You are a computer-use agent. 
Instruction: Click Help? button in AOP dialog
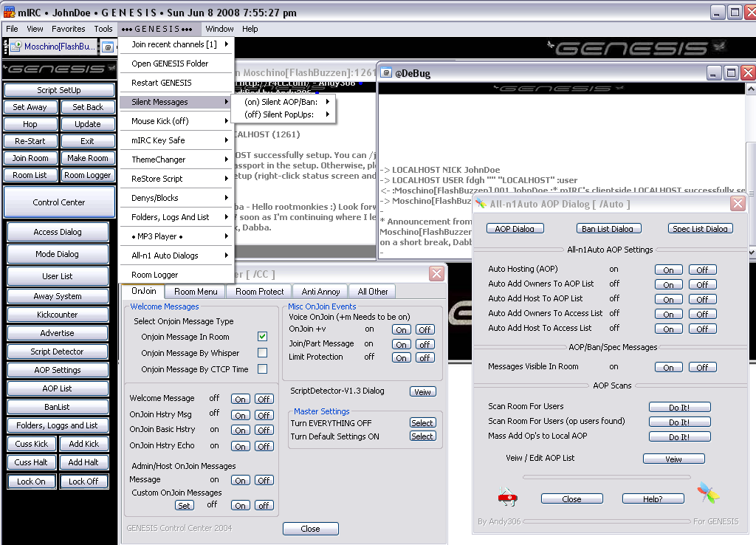653,498
